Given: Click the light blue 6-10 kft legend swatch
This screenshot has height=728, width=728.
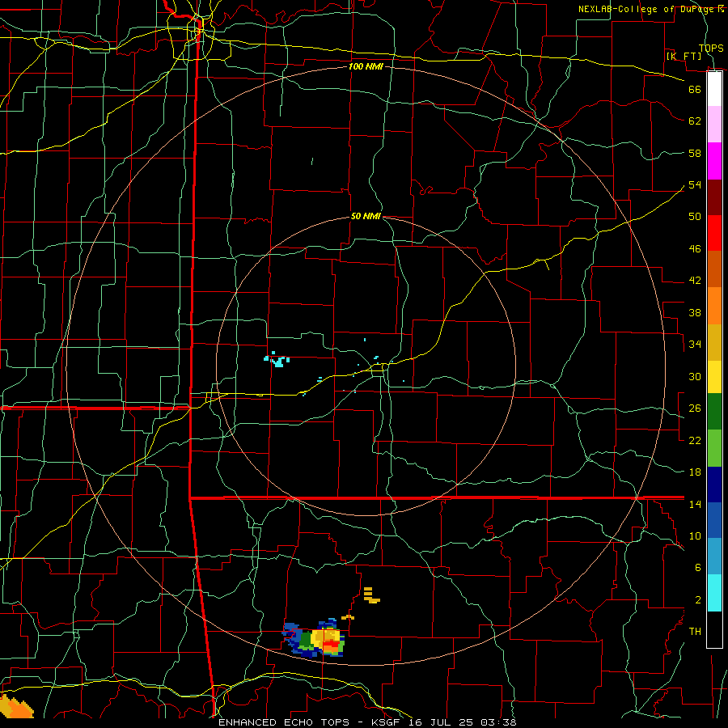Looking at the screenshot, I should 714,557.
